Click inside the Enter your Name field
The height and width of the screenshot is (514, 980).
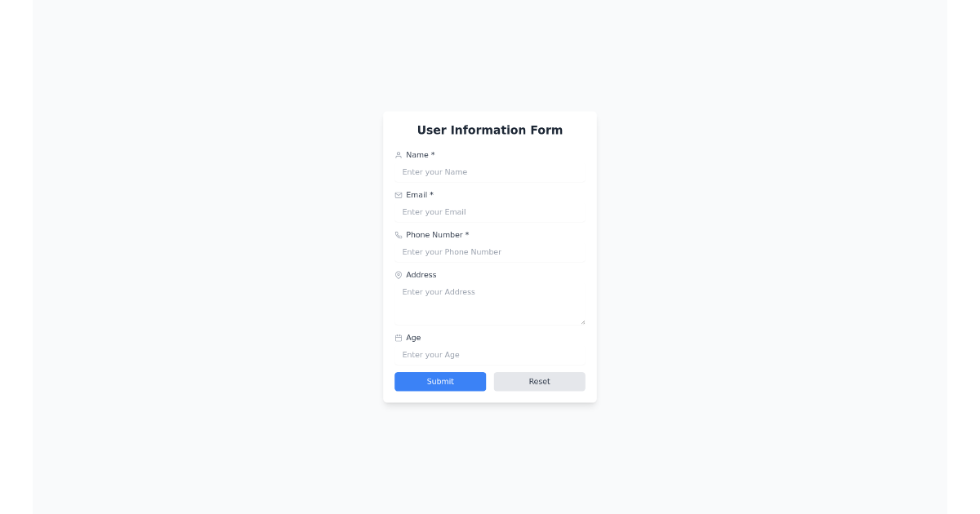(x=490, y=172)
